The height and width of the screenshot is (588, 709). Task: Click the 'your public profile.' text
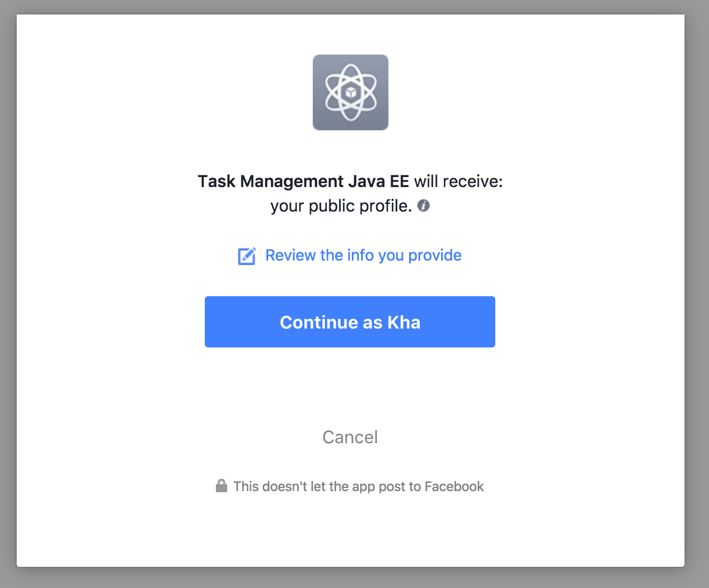[341, 206]
